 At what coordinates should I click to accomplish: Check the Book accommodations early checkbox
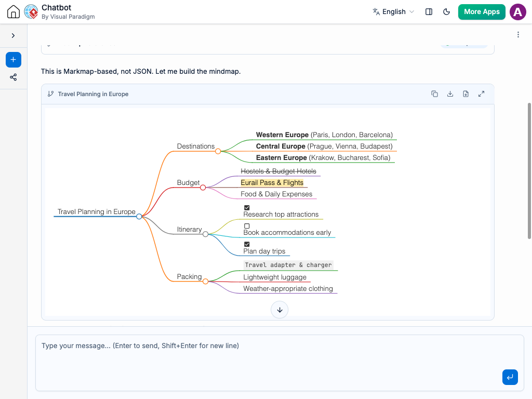(x=247, y=226)
